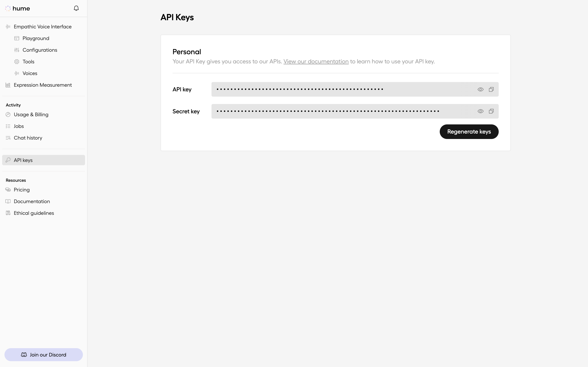This screenshot has height=367, width=588.
Task: Click the Join our Discord button
Action: click(44, 354)
